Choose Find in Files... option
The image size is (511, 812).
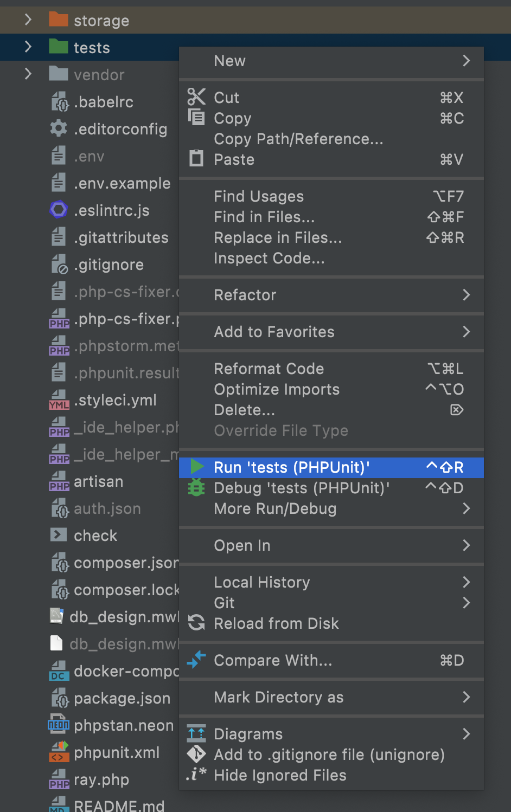[x=264, y=217]
